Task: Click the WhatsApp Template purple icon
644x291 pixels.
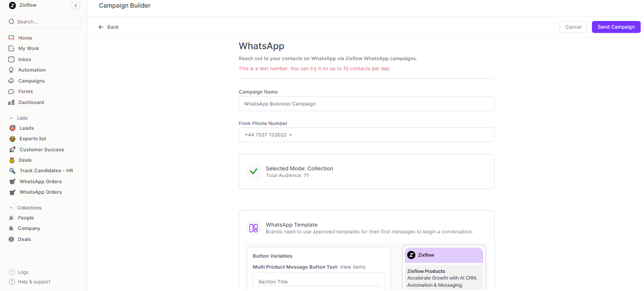Action: pyautogui.click(x=253, y=228)
